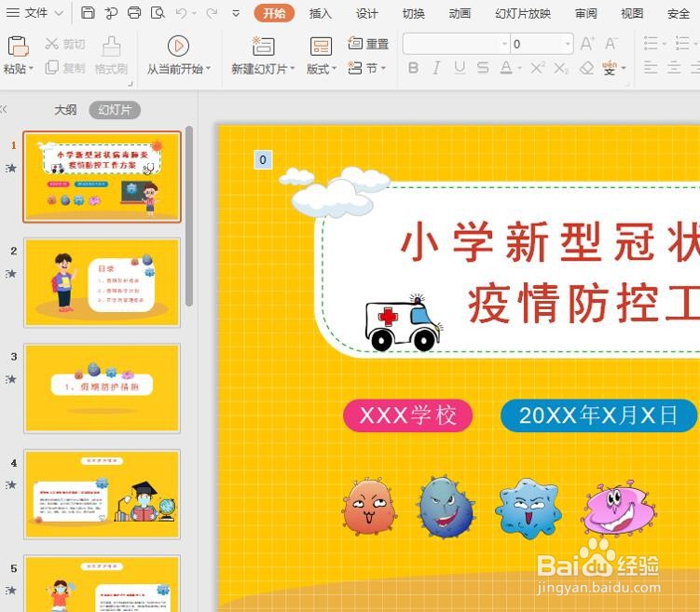Click the 重置 reset button
Screen dimensions: 700x612
coord(368,44)
